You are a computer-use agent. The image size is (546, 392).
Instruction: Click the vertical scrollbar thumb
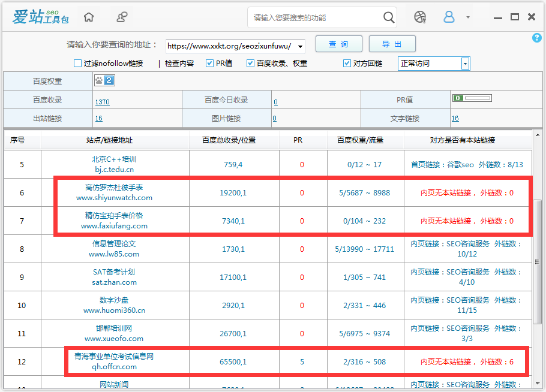click(537, 261)
